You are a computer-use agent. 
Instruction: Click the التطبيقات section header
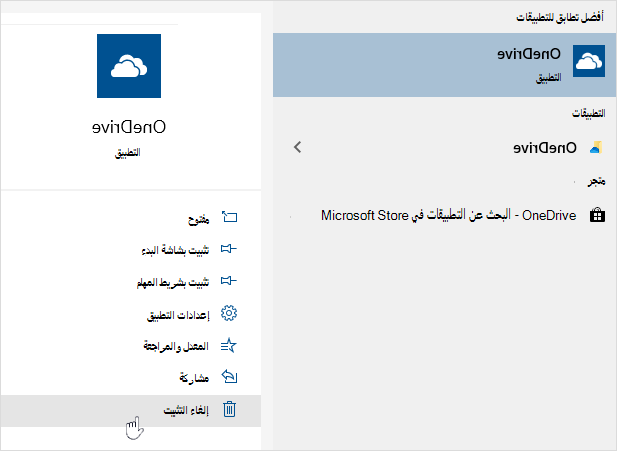tap(589, 113)
